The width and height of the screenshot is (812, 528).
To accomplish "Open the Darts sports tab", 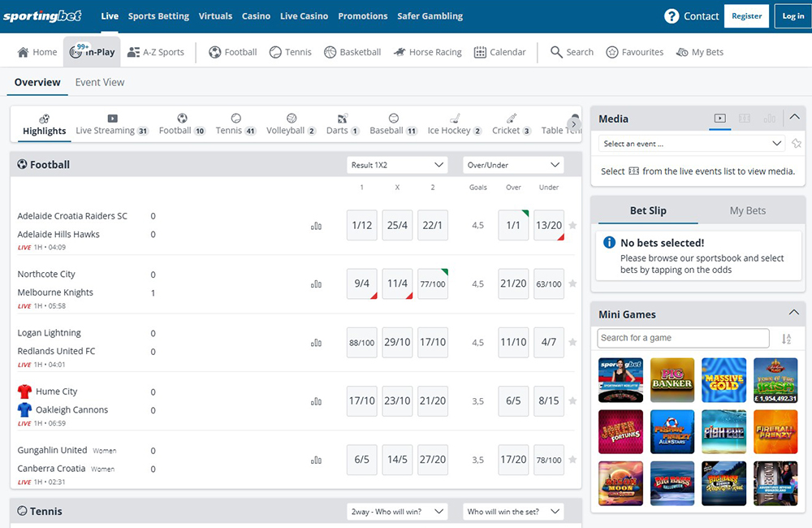I will pos(343,125).
